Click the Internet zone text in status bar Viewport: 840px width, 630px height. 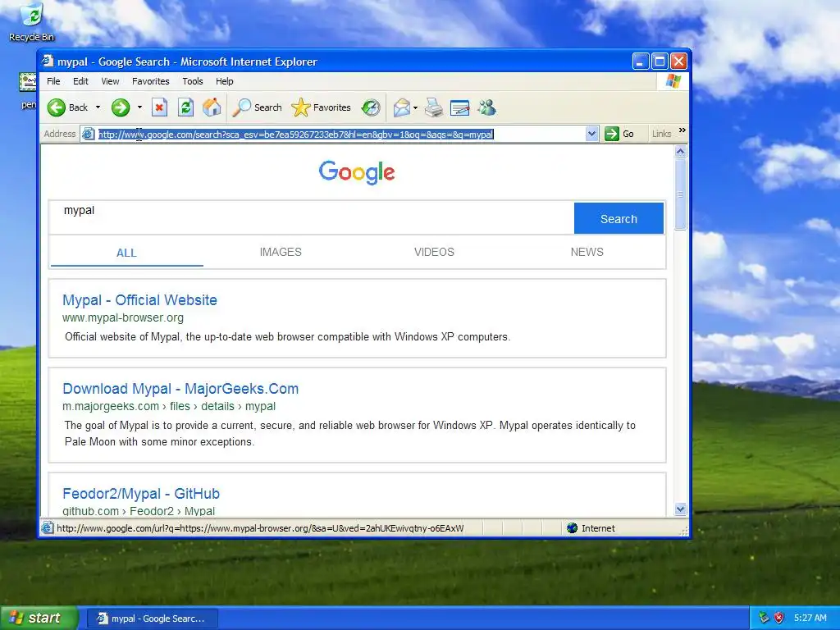pyautogui.click(x=598, y=528)
